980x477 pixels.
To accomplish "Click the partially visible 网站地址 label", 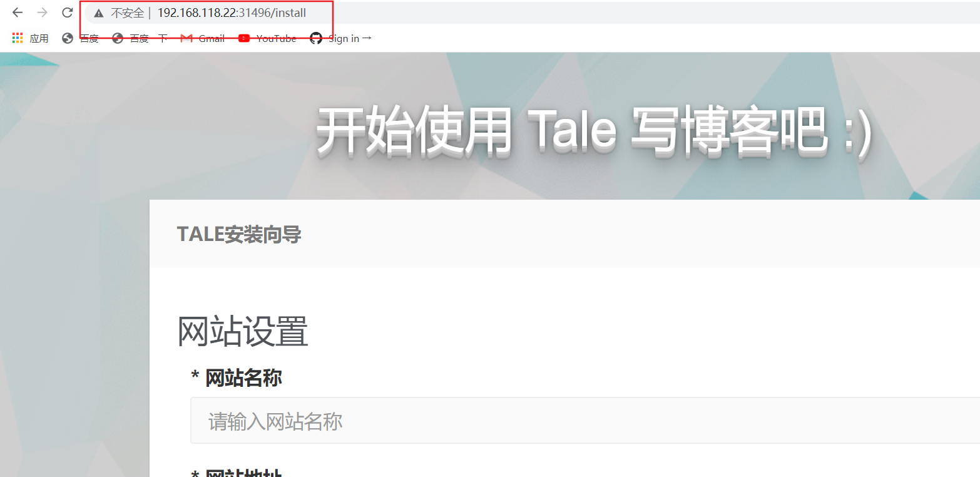I will (237, 473).
